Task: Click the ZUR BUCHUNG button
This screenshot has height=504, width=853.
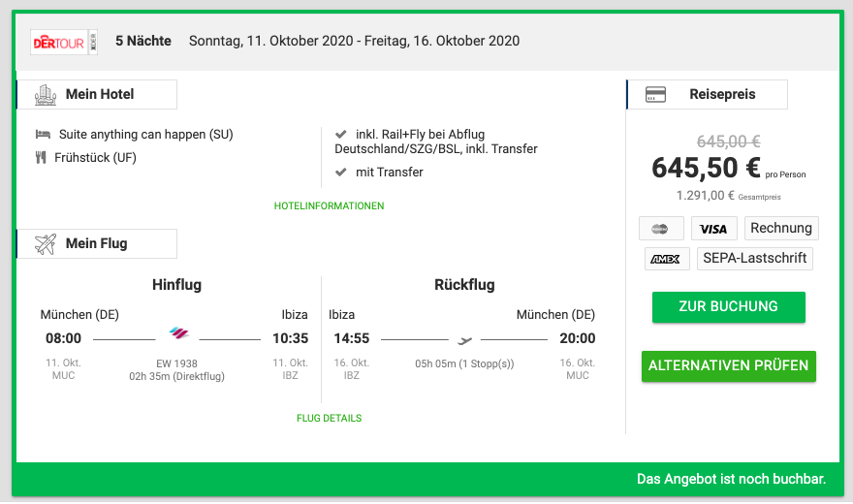Action: click(x=728, y=307)
